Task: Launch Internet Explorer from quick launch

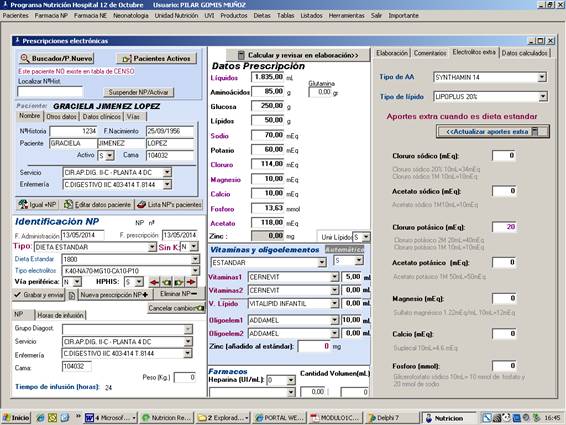Action: [40, 418]
